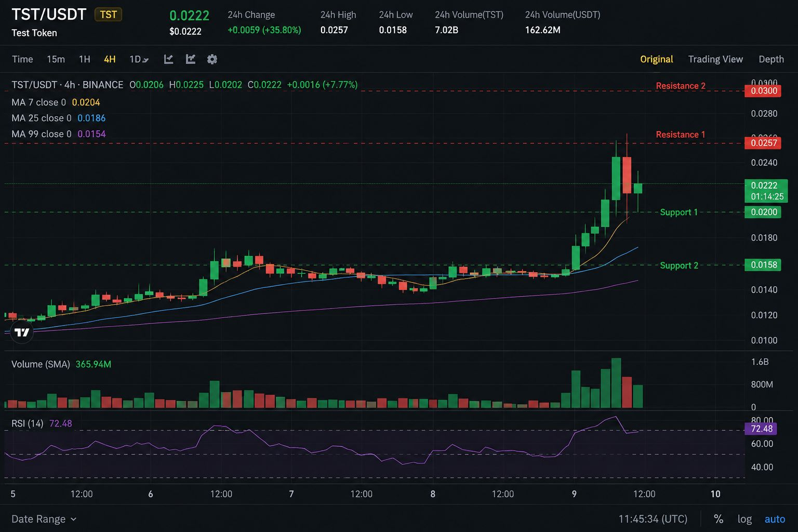Viewport: 798px width, 532px height.
Task: Click the 0.0300 red price tag
Action: coord(763,91)
